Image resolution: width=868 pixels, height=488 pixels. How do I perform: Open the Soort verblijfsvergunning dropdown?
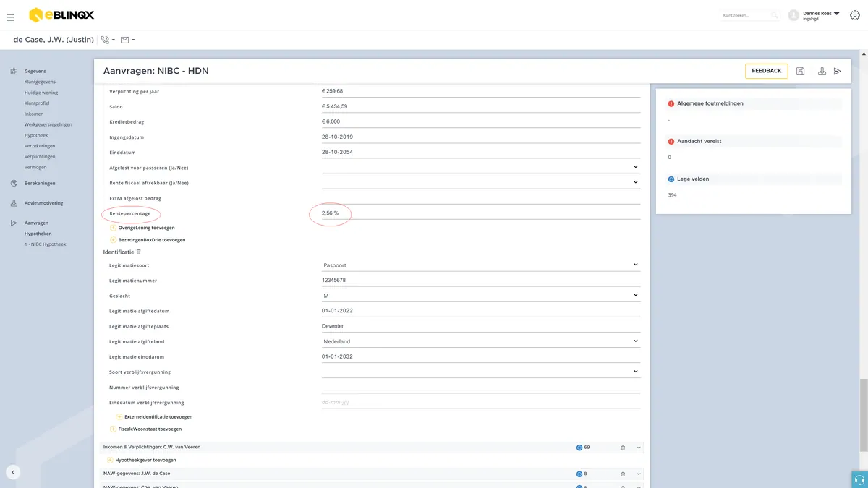[481, 372]
